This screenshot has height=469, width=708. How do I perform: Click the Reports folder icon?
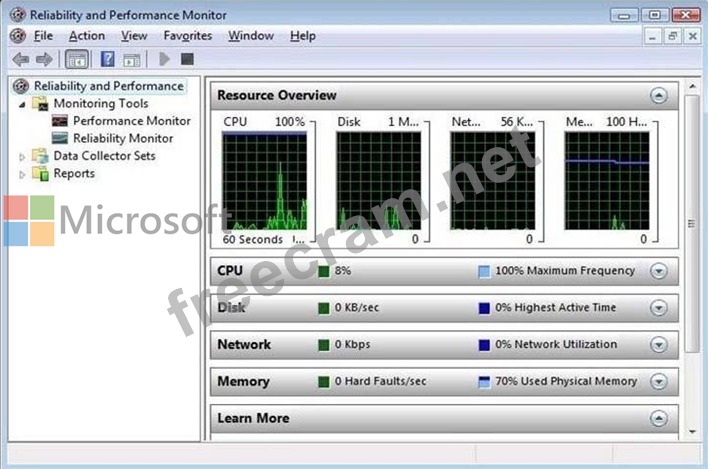(x=40, y=173)
